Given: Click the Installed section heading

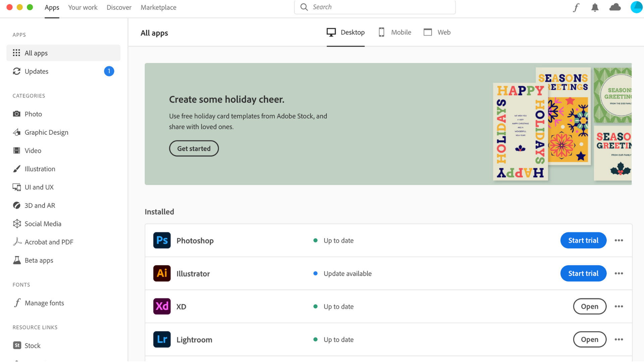Looking at the screenshot, I should (159, 212).
